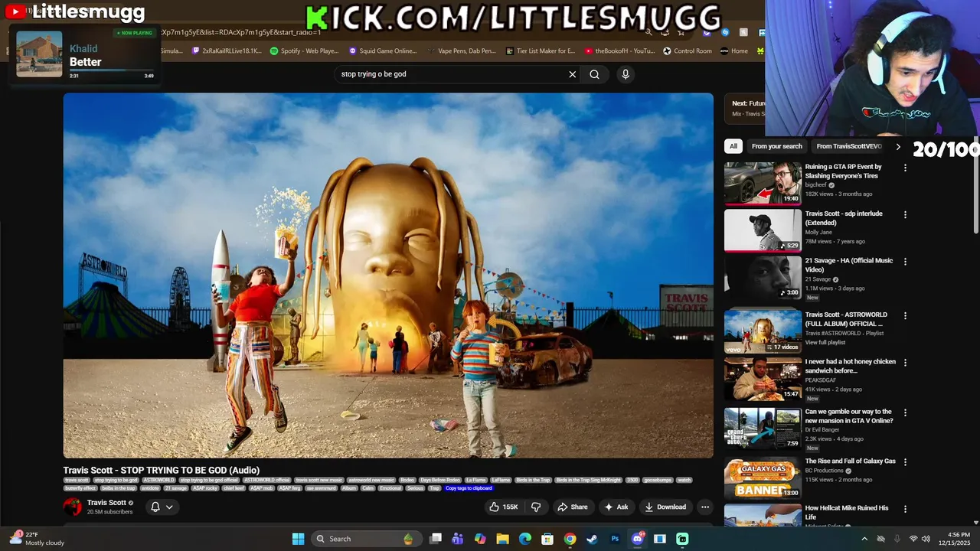Select 'From your search' filter chip
The width and height of the screenshot is (980, 551).
pos(777,146)
